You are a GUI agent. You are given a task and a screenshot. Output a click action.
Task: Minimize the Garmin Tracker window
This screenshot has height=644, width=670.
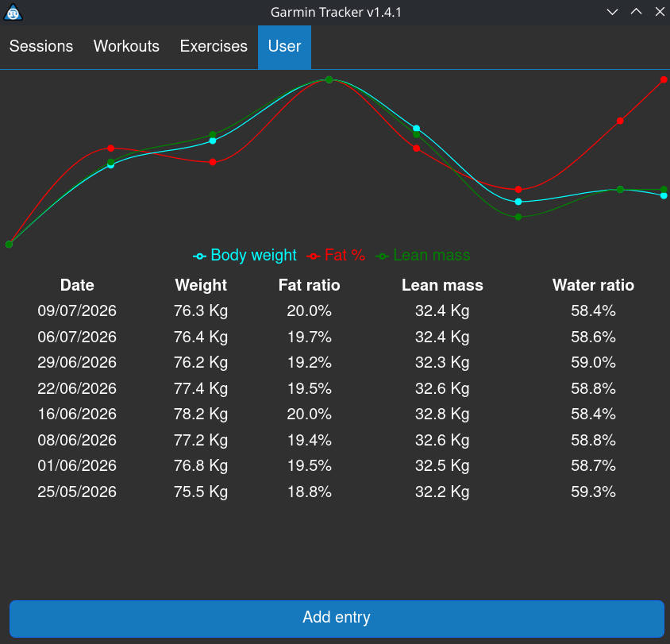point(612,12)
